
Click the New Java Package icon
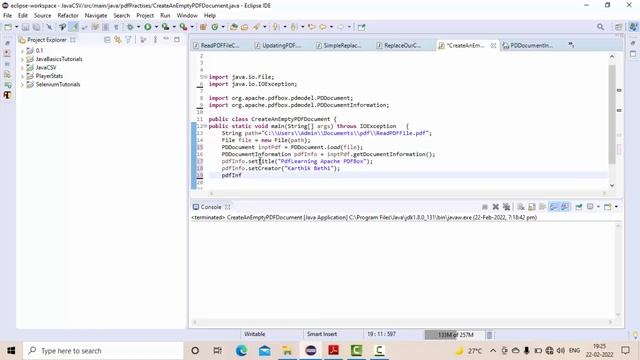tap(203, 27)
